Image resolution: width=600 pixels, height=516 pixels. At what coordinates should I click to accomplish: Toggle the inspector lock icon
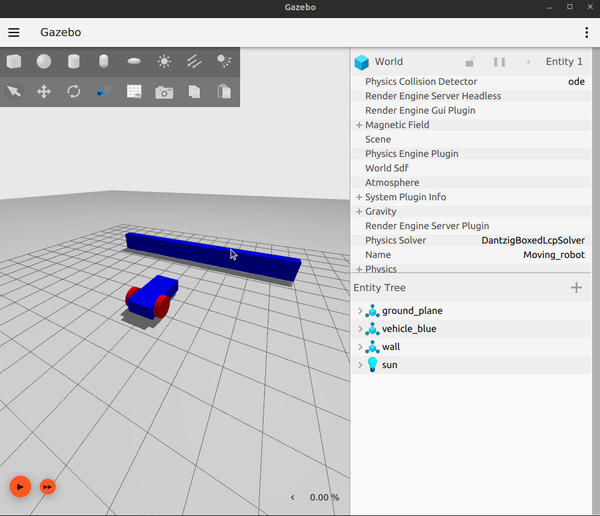pyautogui.click(x=470, y=62)
